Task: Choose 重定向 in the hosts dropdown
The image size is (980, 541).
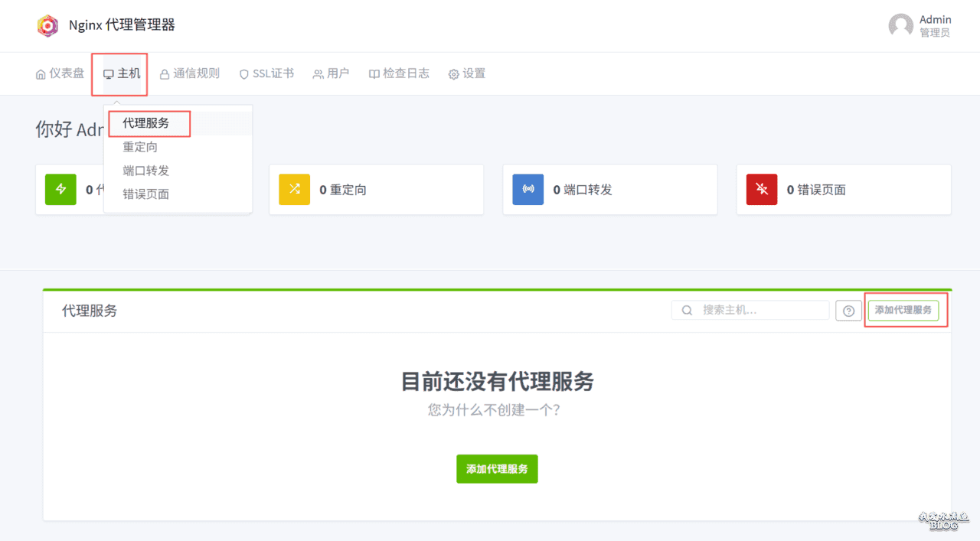Action: click(x=140, y=147)
